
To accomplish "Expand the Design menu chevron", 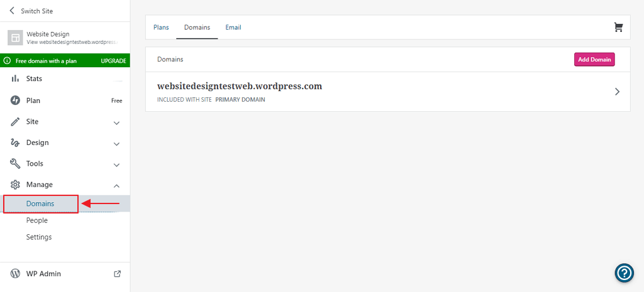I will point(116,144).
